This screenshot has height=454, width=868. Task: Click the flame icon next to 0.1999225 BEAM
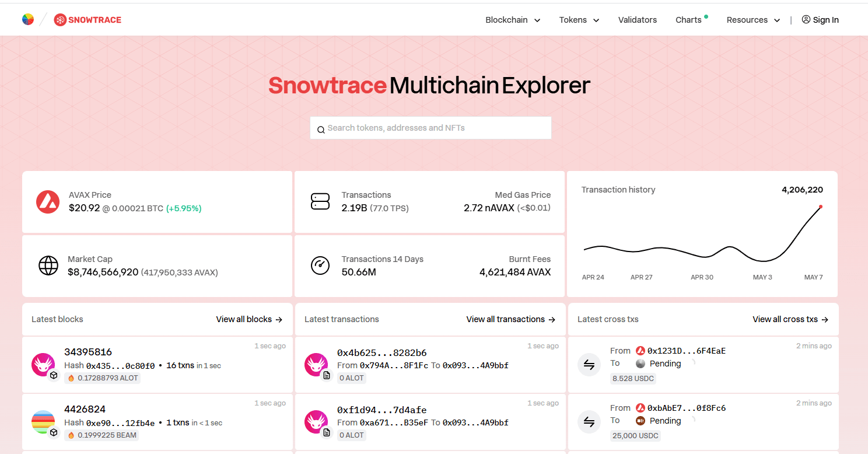(x=71, y=435)
